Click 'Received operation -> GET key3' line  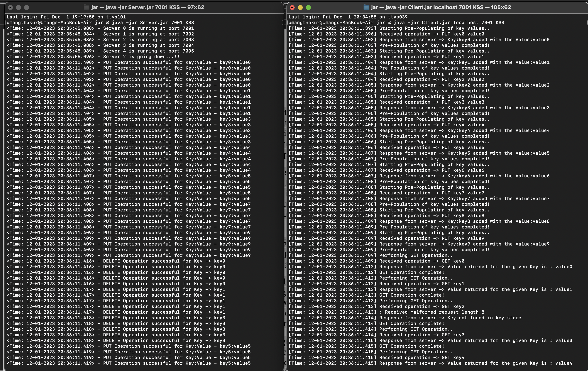coord(376,335)
